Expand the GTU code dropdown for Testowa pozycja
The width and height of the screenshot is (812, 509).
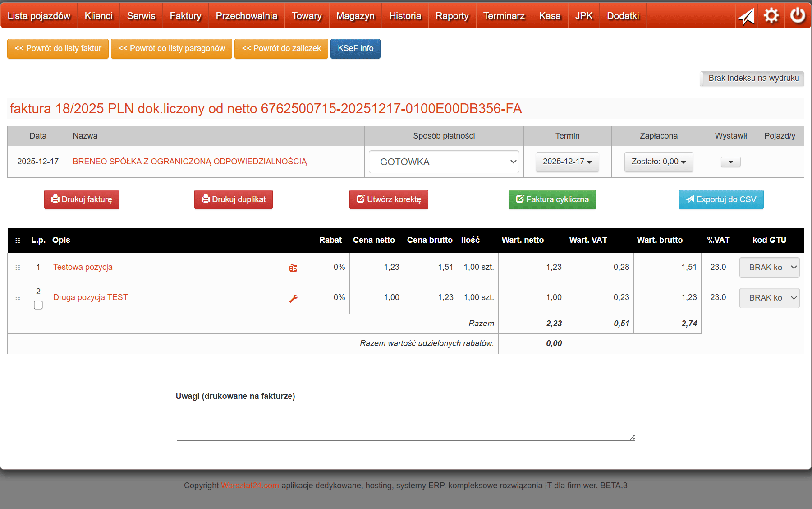(x=769, y=268)
